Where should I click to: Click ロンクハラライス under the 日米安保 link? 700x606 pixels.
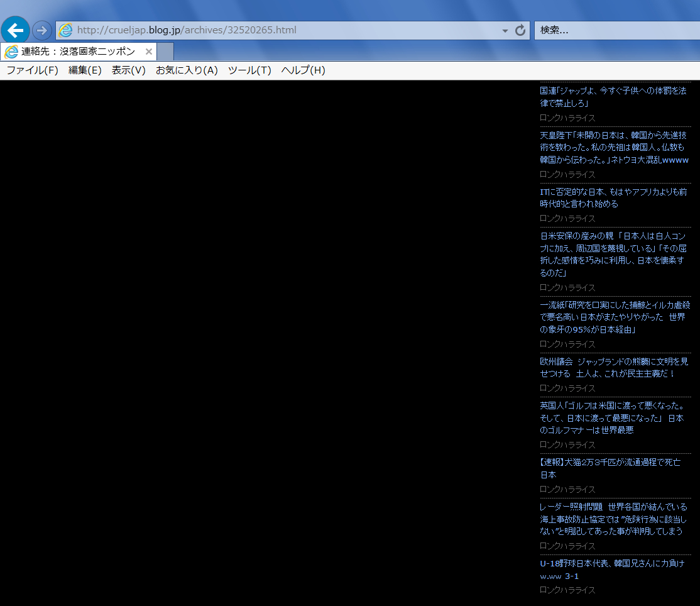pyautogui.click(x=567, y=287)
